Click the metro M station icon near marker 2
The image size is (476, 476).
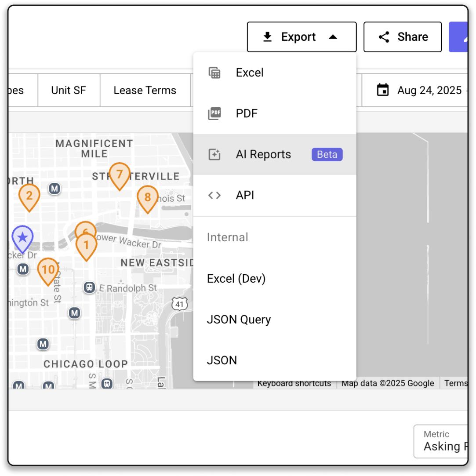point(55,188)
